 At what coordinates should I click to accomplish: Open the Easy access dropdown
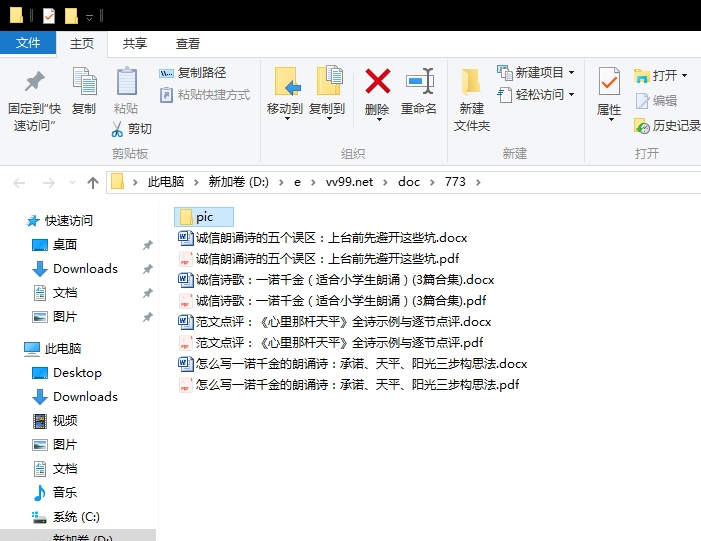click(536, 95)
